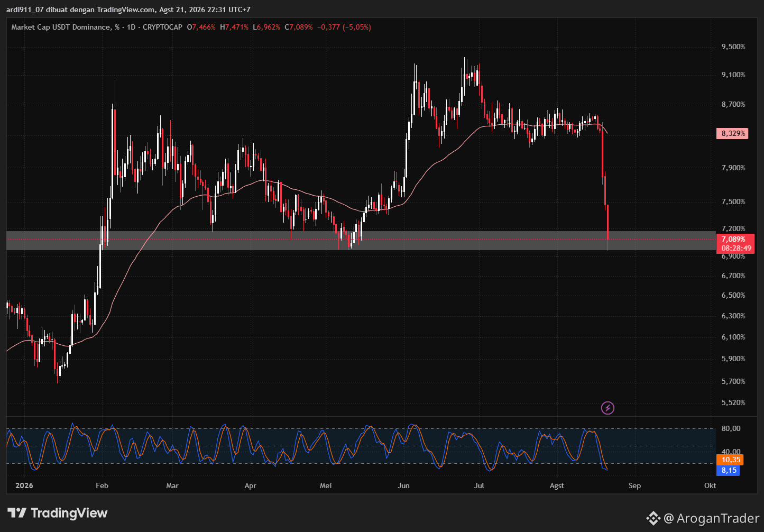Click the open value O7,466%
The height and width of the screenshot is (532, 764).
(x=201, y=27)
